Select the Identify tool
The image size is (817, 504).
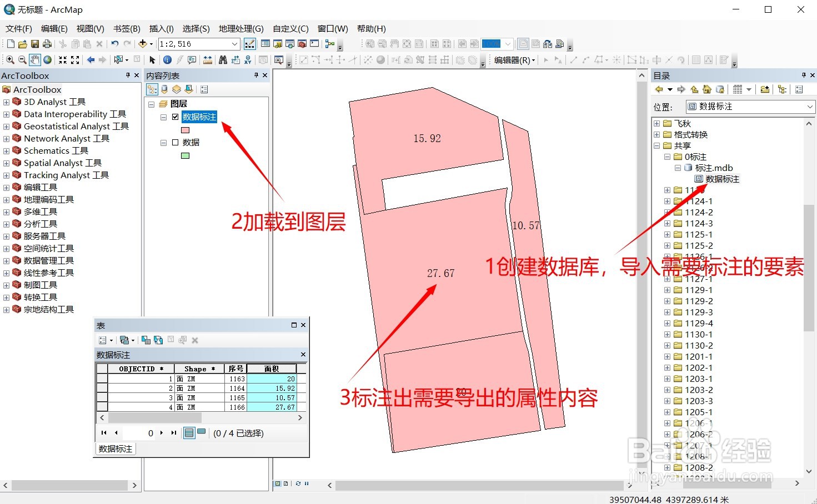167,60
